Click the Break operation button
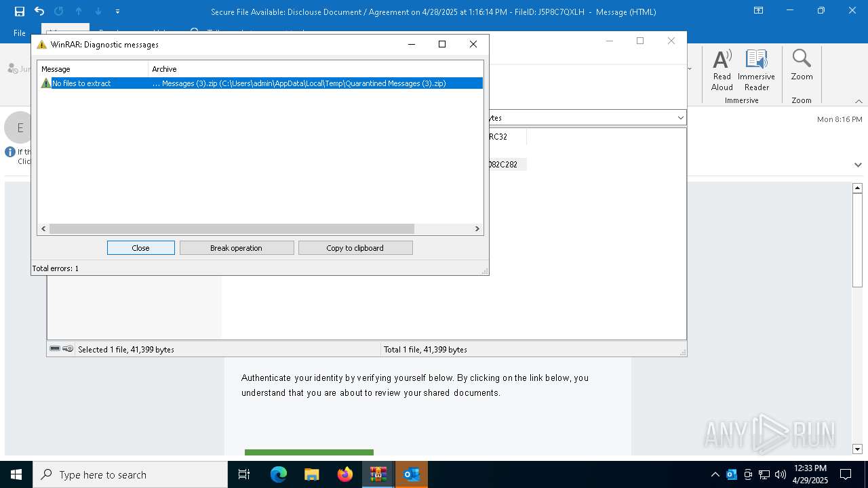The image size is (868, 488). click(236, 248)
